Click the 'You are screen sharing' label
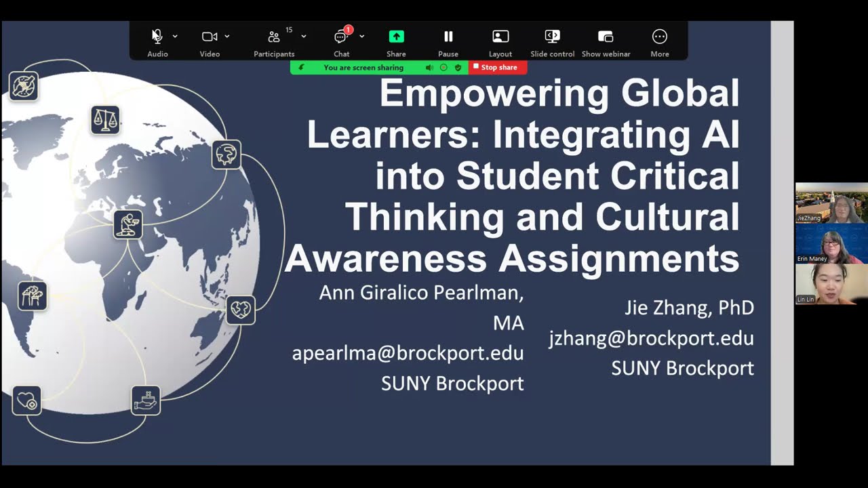The image size is (868, 488). pos(363,68)
